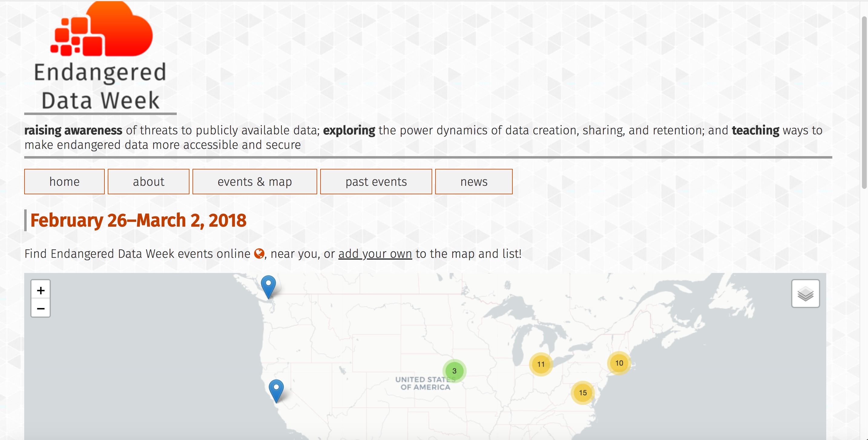Screen dimensions: 868x440
Task: Expand the yellow cluster marker labeled 10
Action: (x=619, y=363)
